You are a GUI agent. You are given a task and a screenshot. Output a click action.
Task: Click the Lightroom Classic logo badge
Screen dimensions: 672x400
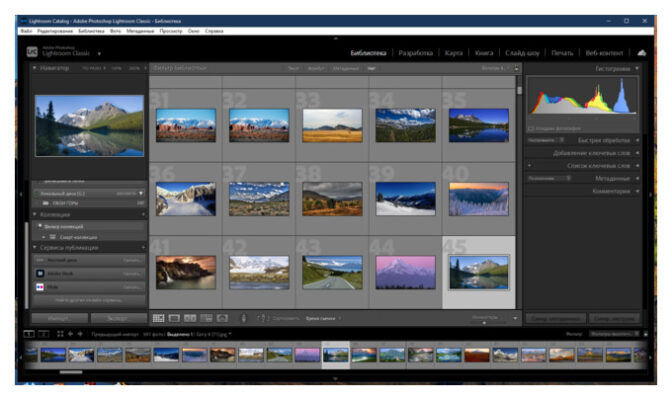tap(32, 52)
